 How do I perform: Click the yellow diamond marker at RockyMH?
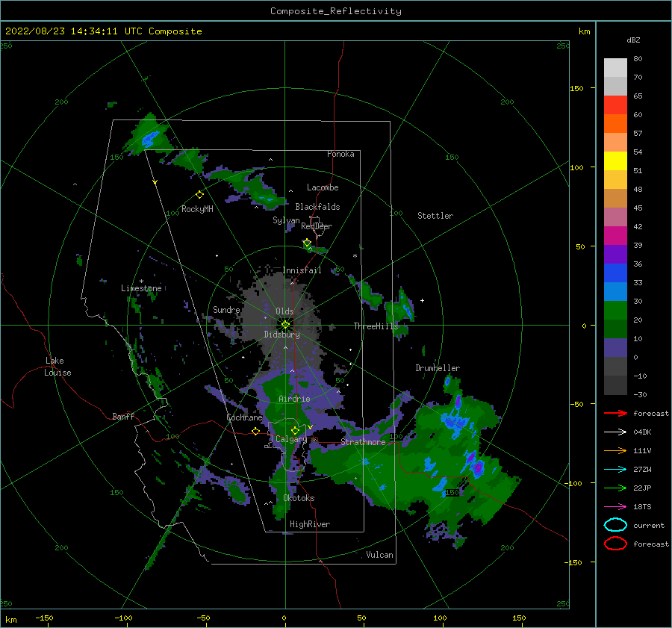(x=199, y=195)
